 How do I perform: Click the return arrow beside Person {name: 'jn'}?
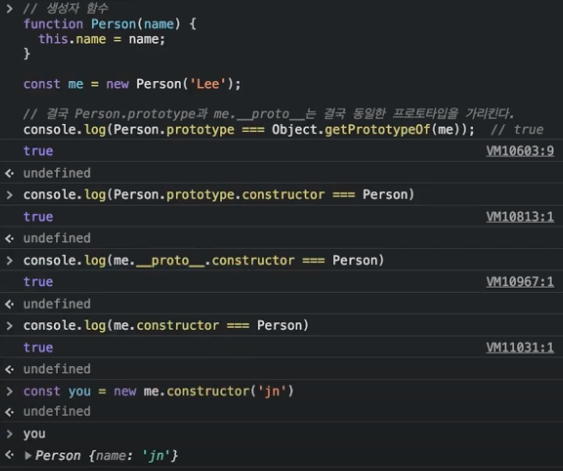[10, 455]
